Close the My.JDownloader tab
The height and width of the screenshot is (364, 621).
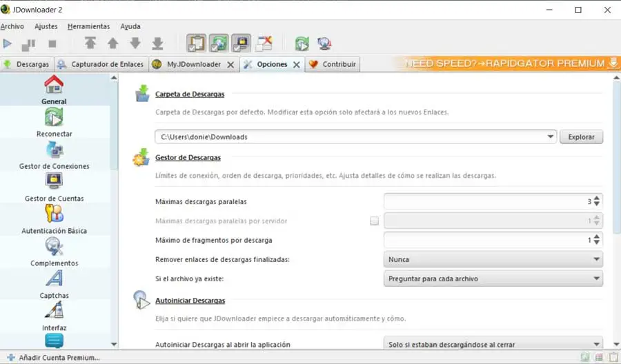point(230,65)
